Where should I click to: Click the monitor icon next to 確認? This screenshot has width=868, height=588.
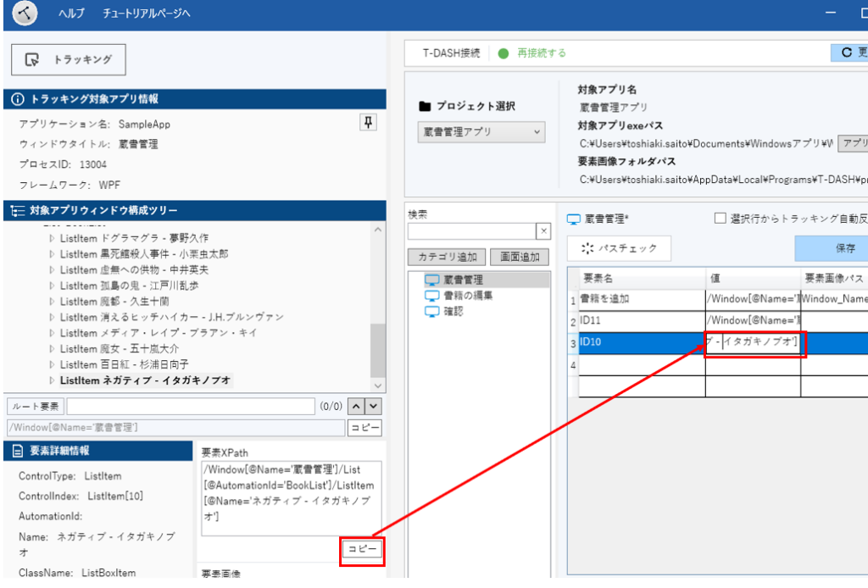(x=432, y=311)
